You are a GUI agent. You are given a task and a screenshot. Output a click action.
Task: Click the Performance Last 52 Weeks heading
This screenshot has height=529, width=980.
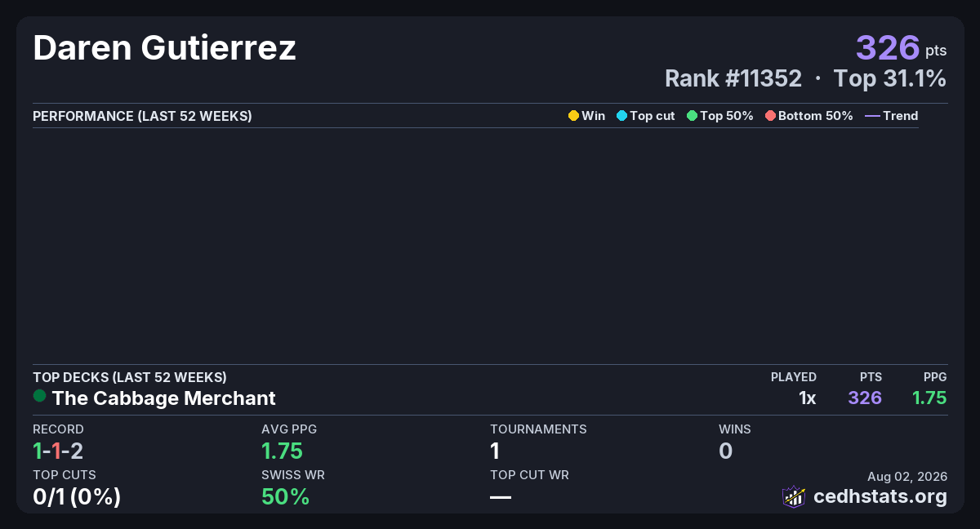(142, 116)
